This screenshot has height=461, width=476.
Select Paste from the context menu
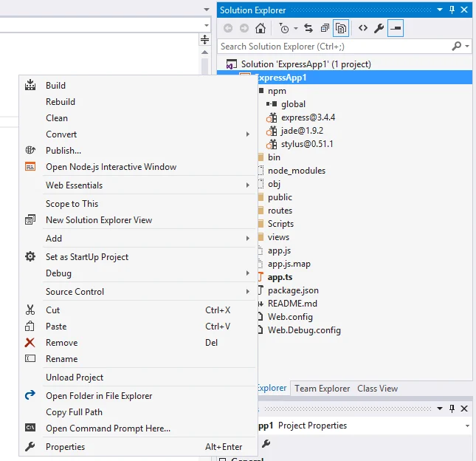(138, 327)
